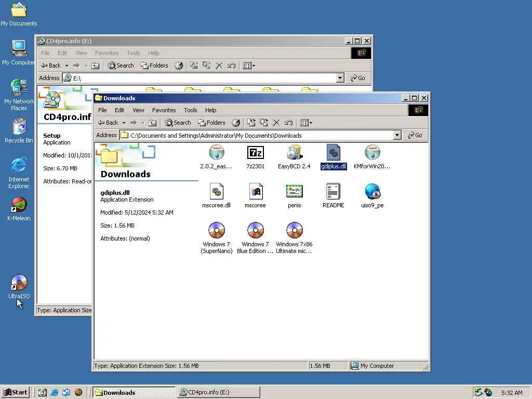Select the mscoree registry file
Image resolution: width=532 pixels, height=399 pixels.
tap(255, 196)
